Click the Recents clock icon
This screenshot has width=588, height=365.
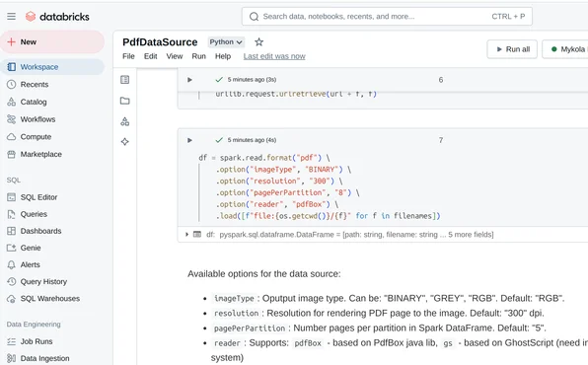pyautogui.click(x=12, y=85)
